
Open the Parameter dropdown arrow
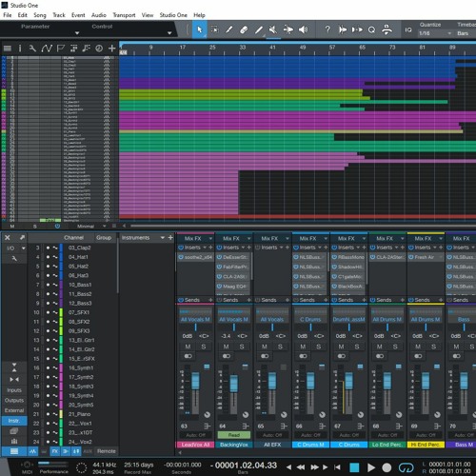click(x=77, y=33)
